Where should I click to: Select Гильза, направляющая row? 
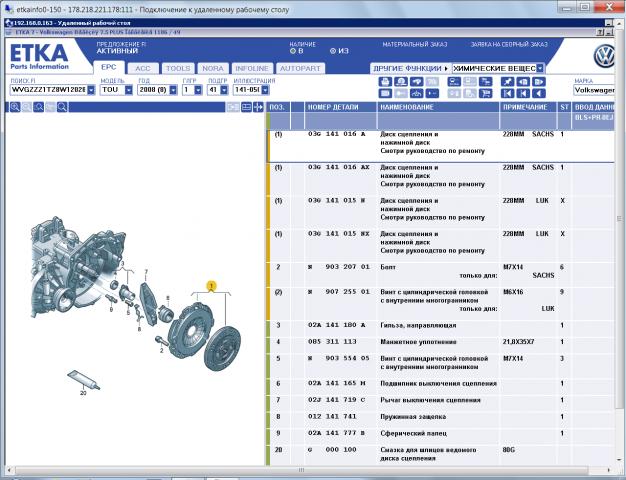pyautogui.click(x=440, y=325)
